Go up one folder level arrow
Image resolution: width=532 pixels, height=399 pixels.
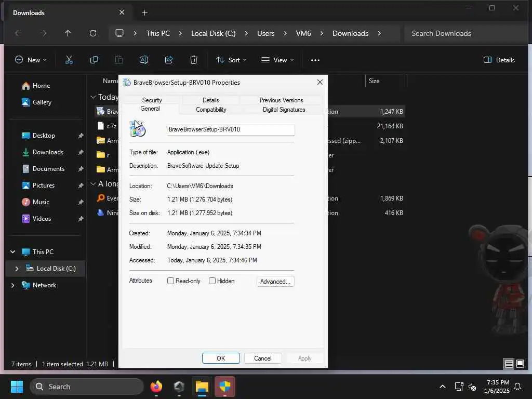tap(68, 33)
